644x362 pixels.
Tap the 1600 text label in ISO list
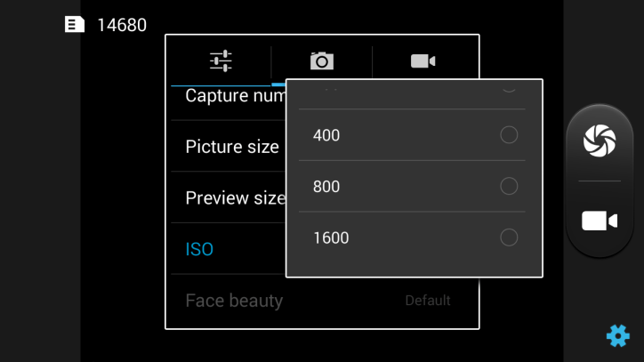(x=331, y=237)
